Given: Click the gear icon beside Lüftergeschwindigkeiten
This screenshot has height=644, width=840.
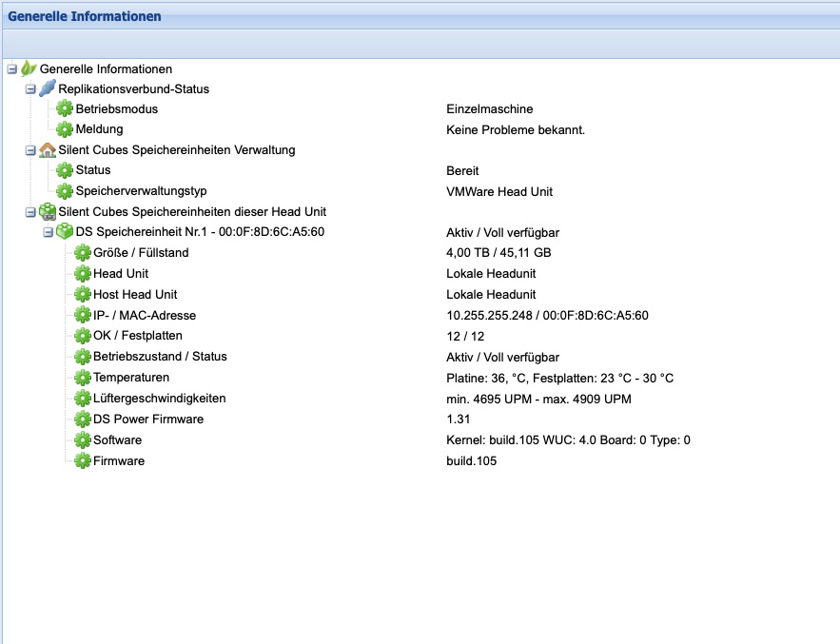Looking at the screenshot, I should click(x=83, y=399).
